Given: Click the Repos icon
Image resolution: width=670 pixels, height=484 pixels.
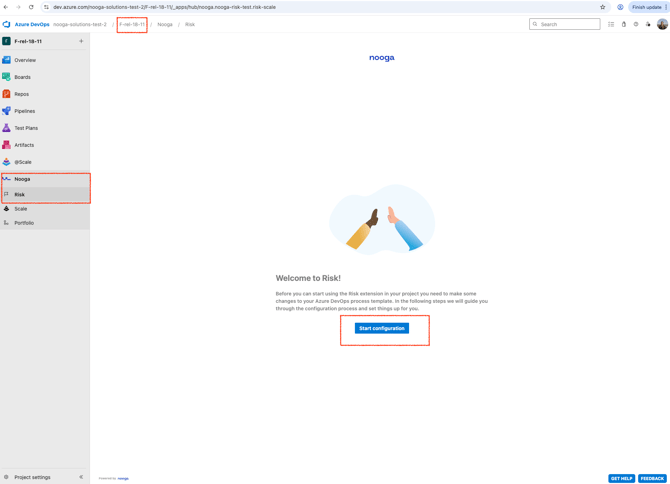Looking at the screenshot, I should point(6,94).
